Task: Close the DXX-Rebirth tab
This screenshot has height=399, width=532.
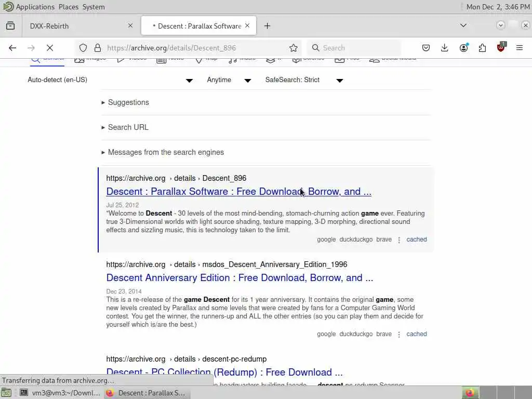Action: 130,25
